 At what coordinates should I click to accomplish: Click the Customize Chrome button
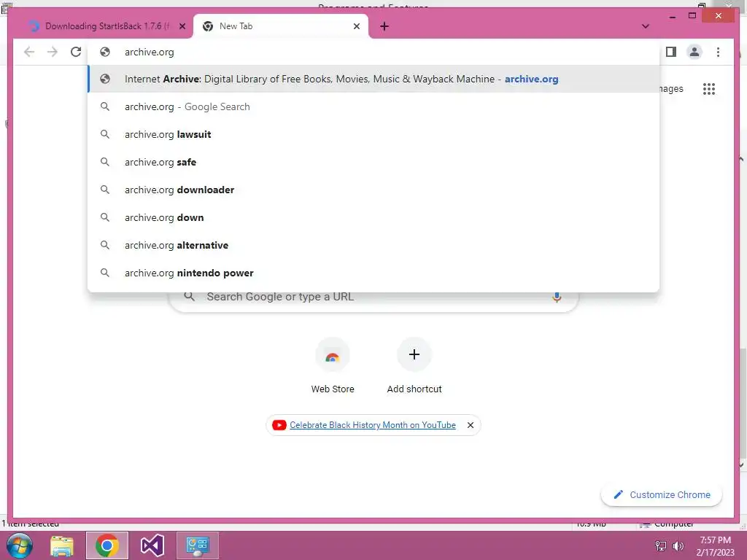click(662, 495)
